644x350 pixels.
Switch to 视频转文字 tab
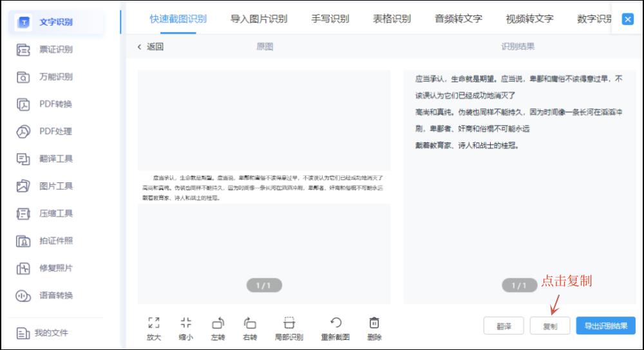(x=530, y=19)
